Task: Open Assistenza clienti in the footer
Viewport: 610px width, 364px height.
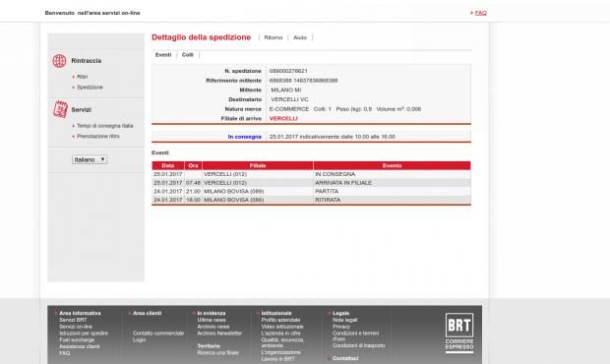Action: (x=80, y=346)
